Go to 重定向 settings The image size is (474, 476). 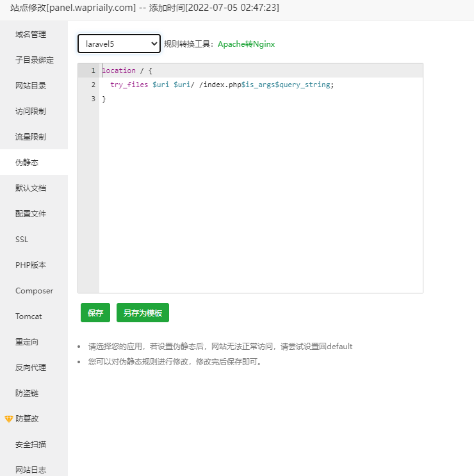click(27, 342)
